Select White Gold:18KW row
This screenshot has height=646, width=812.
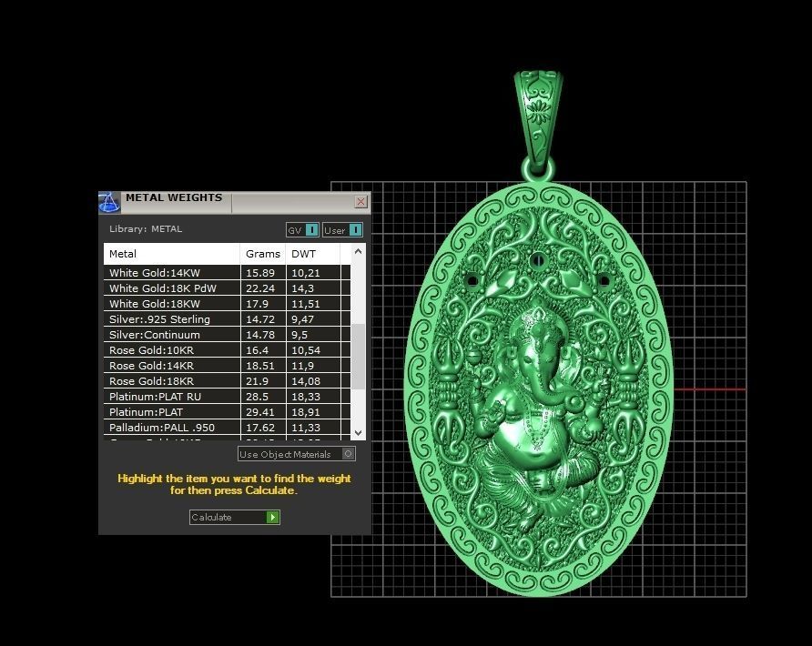(227, 304)
